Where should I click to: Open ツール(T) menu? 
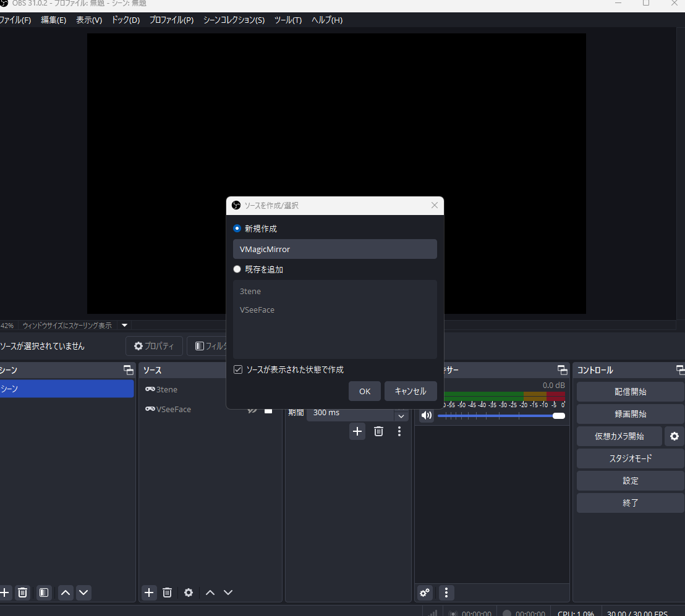(x=288, y=20)
